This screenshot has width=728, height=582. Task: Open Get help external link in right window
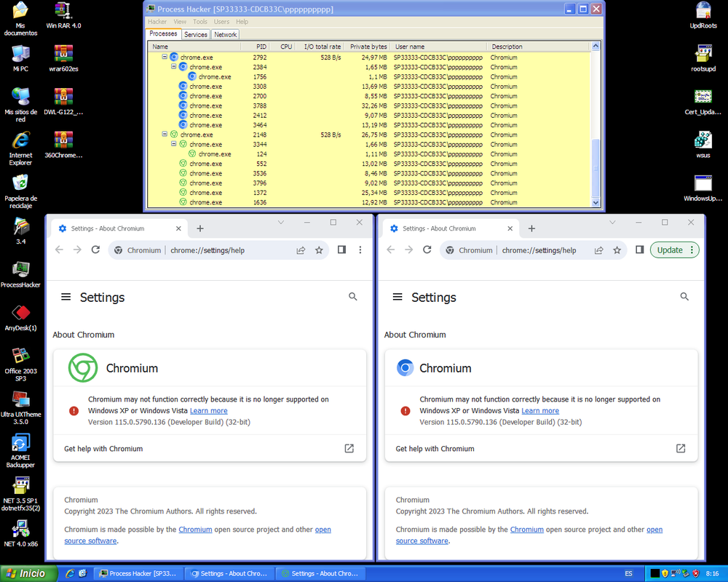coord(681,448)
